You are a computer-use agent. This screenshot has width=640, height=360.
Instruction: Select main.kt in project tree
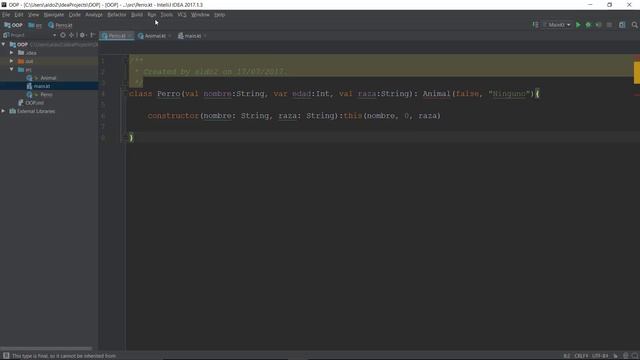(38, 86)
